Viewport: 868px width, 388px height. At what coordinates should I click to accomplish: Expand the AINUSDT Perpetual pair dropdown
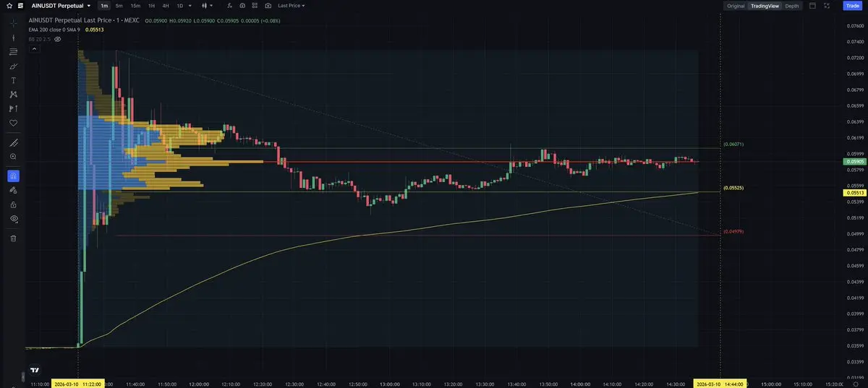pyautogui.click(x=89, y=5)
